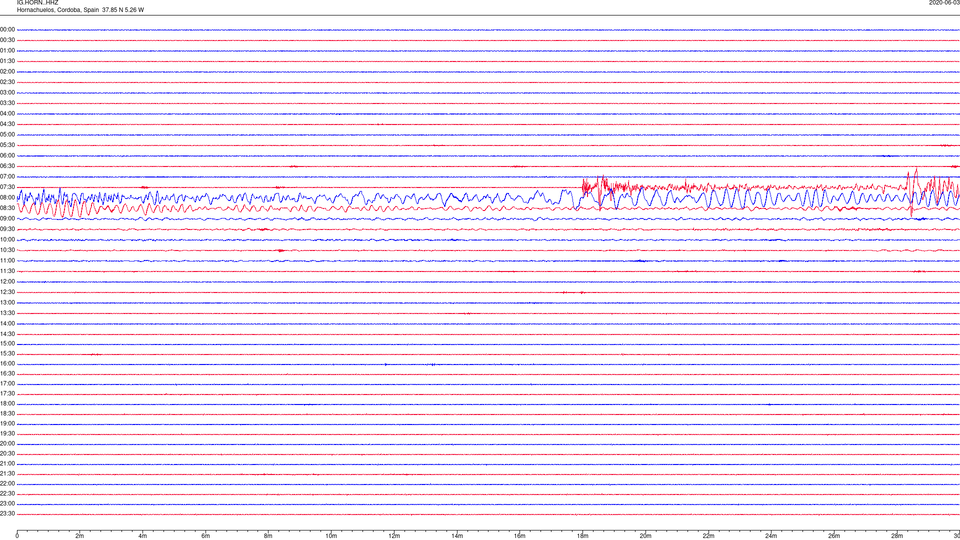Choose the 22:30 row label

(7, 494)
